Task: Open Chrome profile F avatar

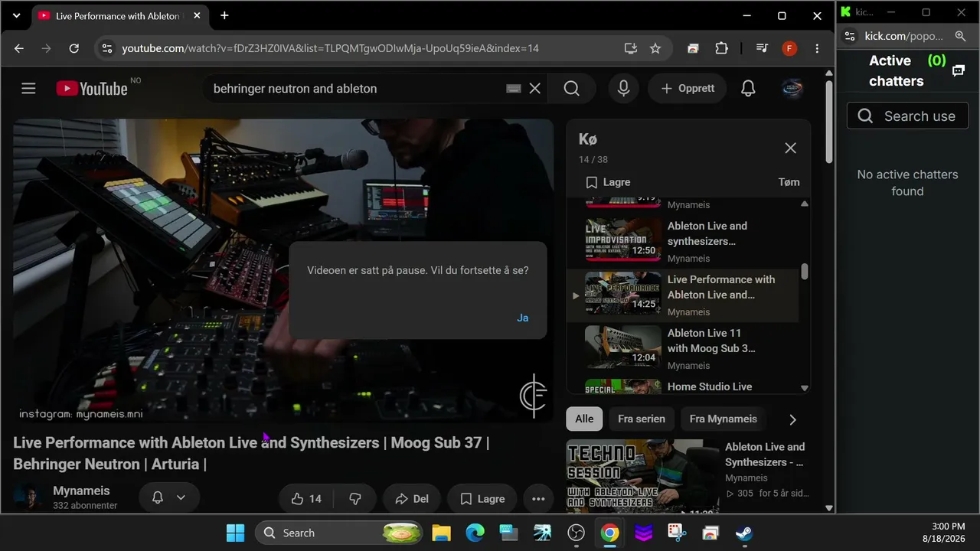Action: pos(789,48)
